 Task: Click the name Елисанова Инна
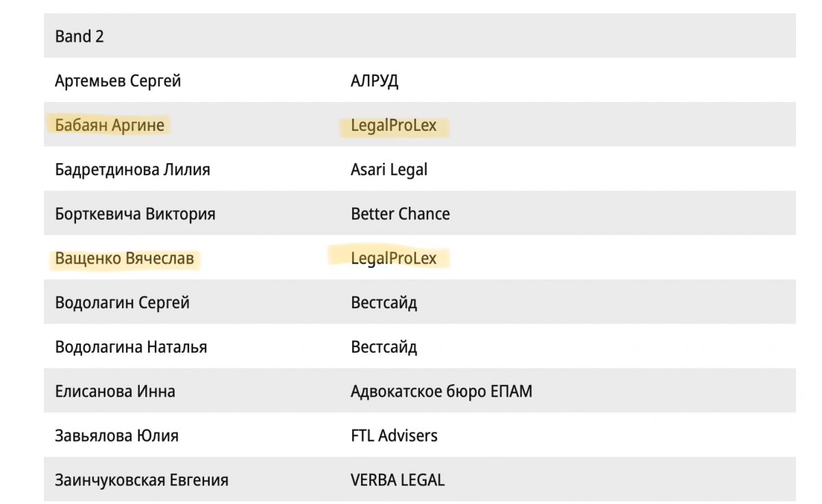(115, 392)
